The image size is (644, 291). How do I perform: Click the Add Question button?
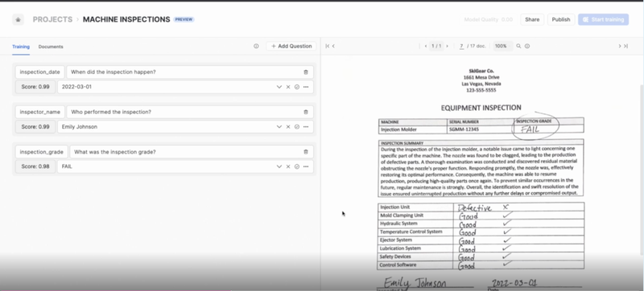[x=291, y=47]
